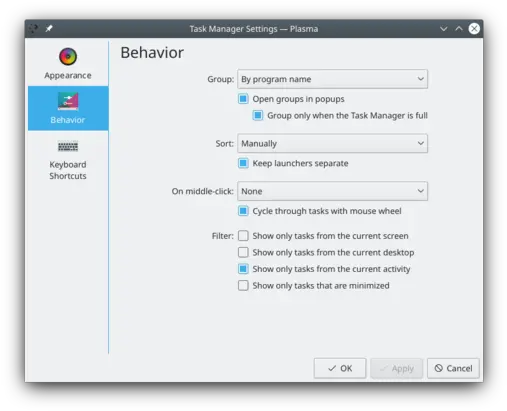Open the On middle-click dropdown
This screenshot has width=507, height=411.
click(x=332, y=191)
